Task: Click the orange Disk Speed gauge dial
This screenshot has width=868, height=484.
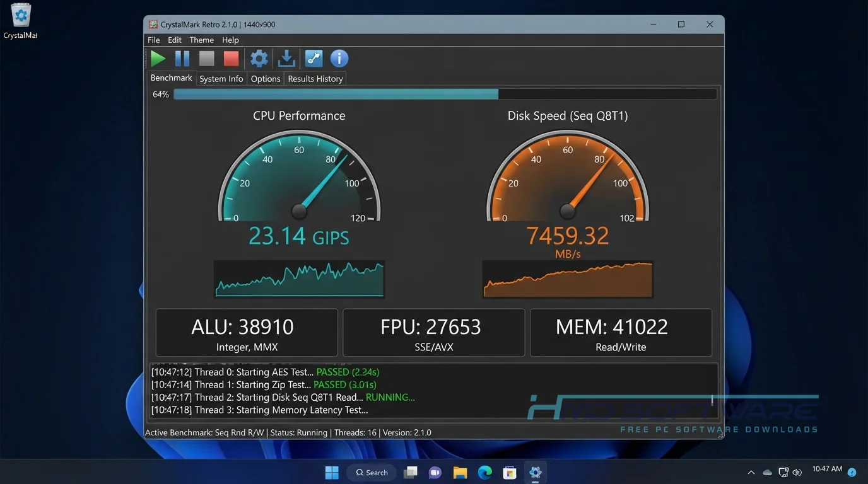Action: click(568, 176)
